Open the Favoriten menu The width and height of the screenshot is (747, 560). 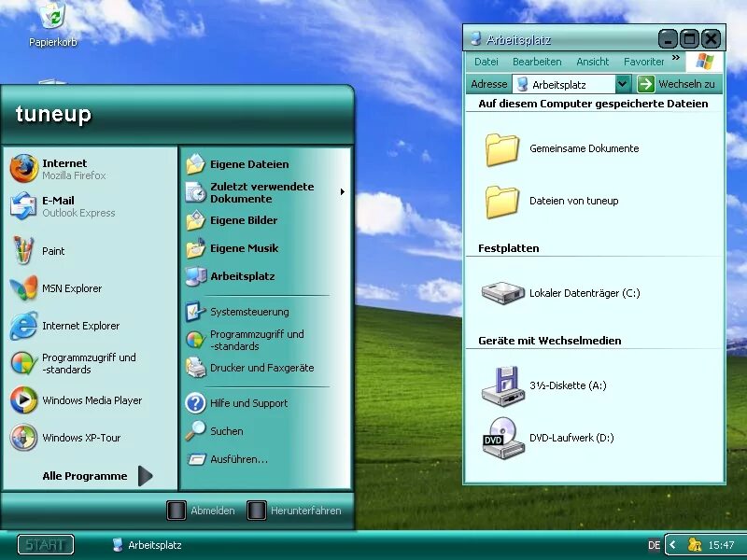tap(643, 62)
